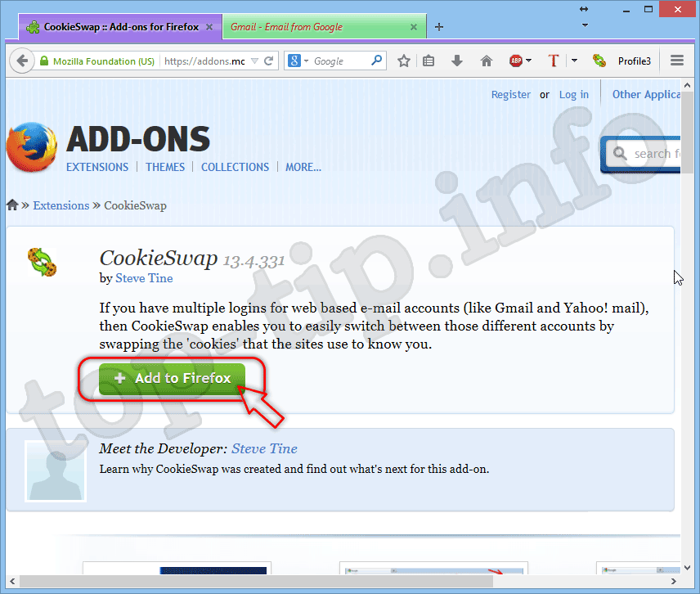Viewport: 700px width, 594px height.
Task: Bookmark this page with the star icon
Action: [x=403, y=61]
